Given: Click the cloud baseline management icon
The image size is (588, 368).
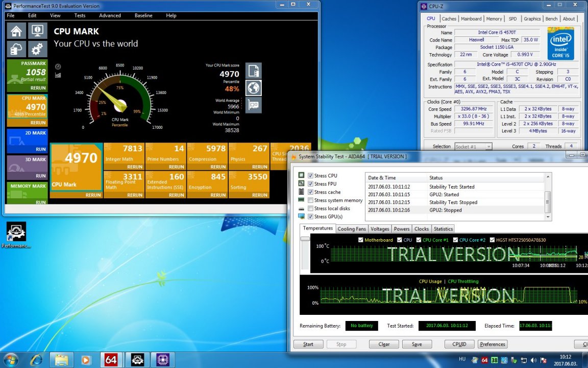Looking at the screenshot, I should [16, 50].
